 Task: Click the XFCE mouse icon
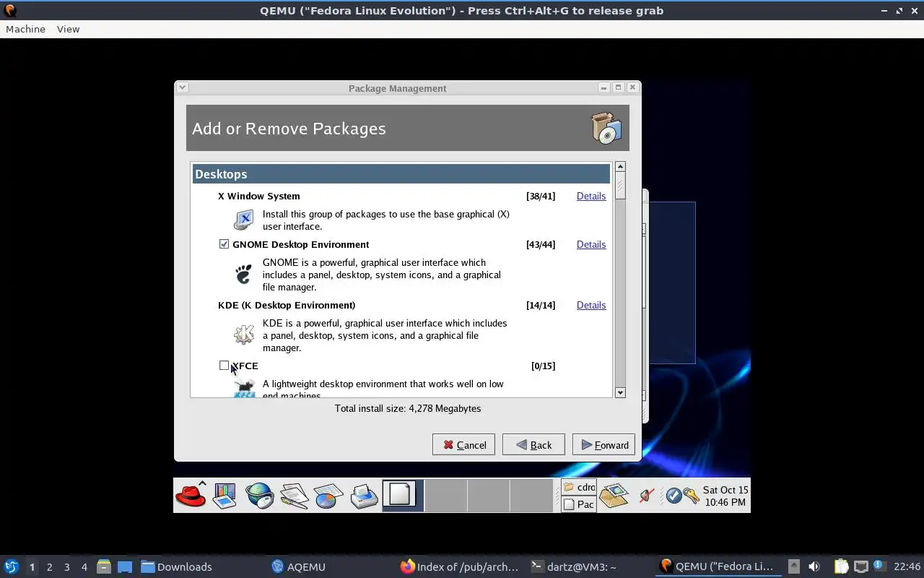tap(244, 389)
